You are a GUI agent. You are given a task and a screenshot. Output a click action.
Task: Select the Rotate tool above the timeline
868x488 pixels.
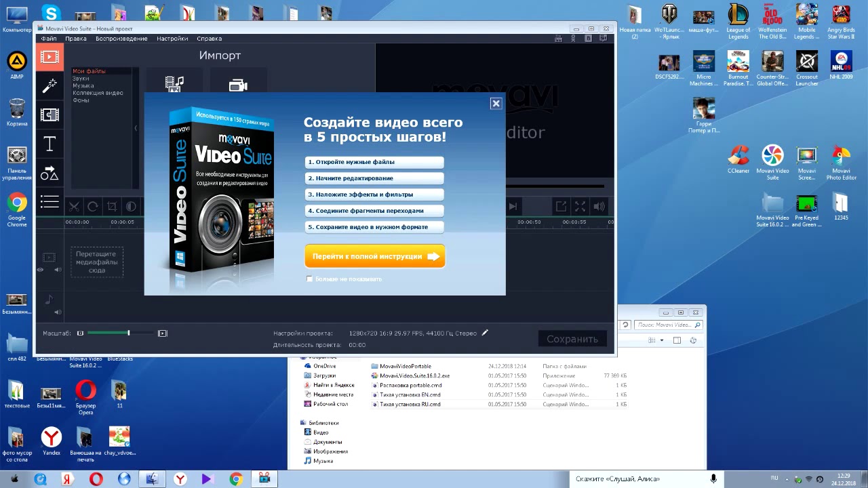tap(93, 207)
